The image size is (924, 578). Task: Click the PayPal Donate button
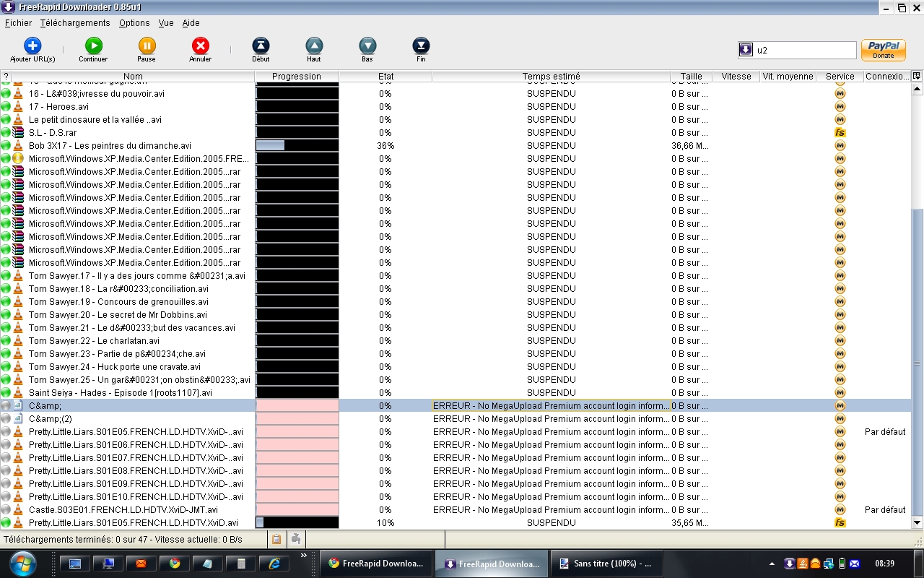pyautogui.click(x=883, y=50)
